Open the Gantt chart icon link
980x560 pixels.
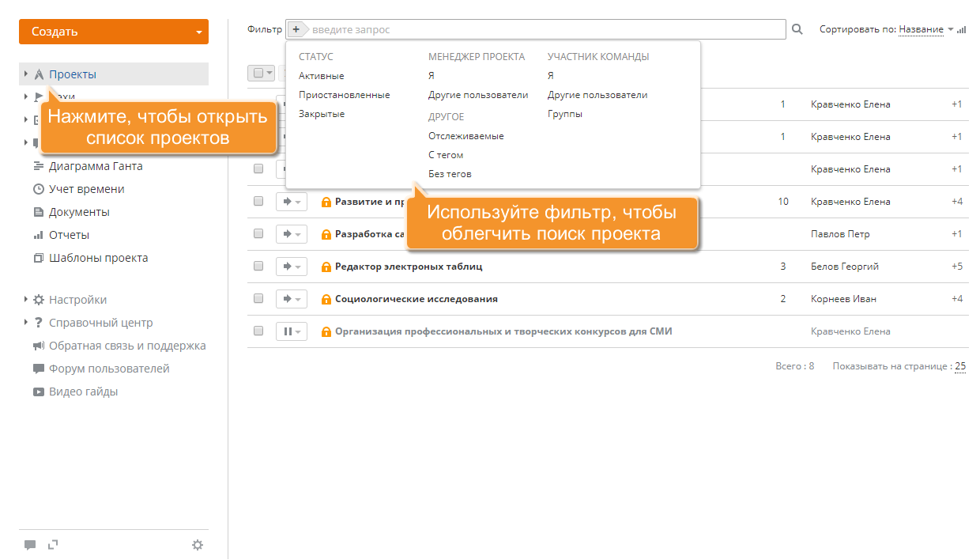(x=38, y=166)
